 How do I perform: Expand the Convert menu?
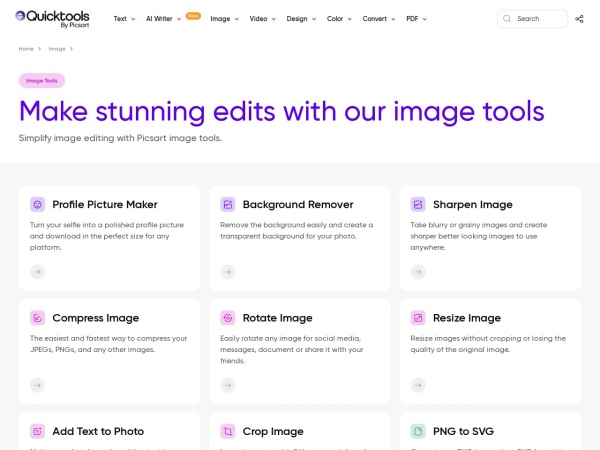[x=378, y=19]
